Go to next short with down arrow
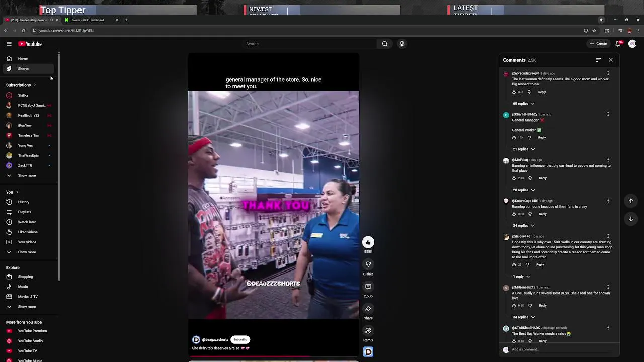Image resolution: width=644 pixels, height=362 pixels. pos(631,219)
